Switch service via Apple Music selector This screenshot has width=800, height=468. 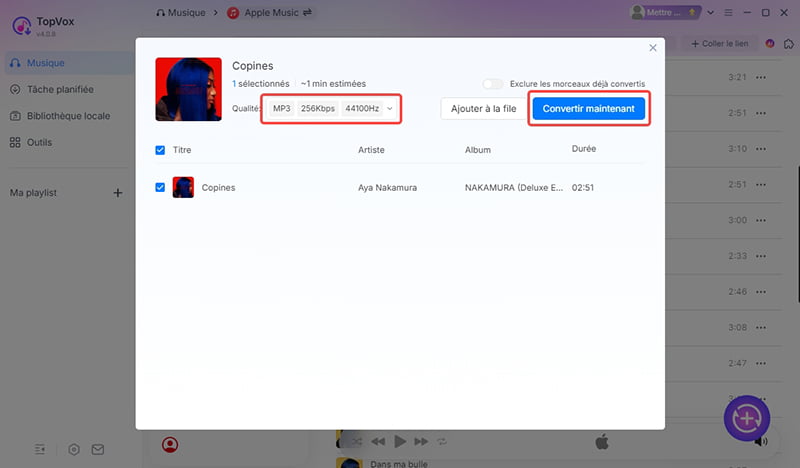point(269,13)
